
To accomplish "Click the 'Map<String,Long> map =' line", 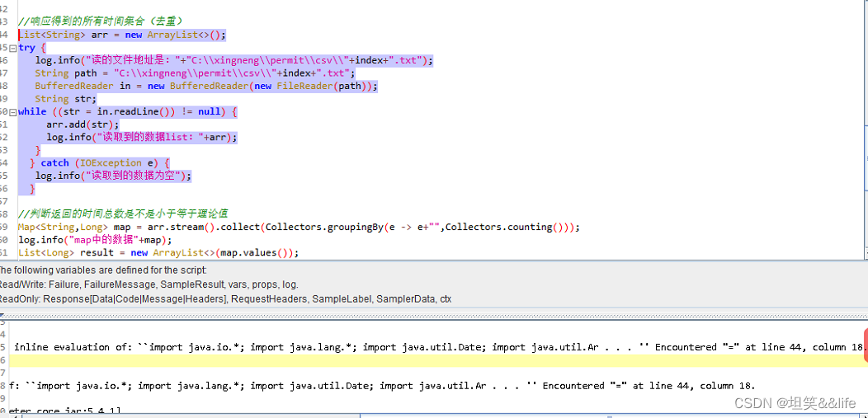I will 299,227.
